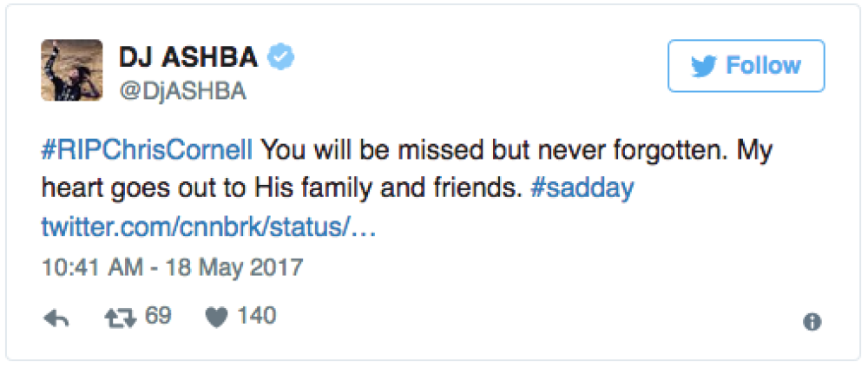This screenshot has width=868, height=368.
Task: Open the #RIPChrisCornell hashtag
Action: point(148,150)
